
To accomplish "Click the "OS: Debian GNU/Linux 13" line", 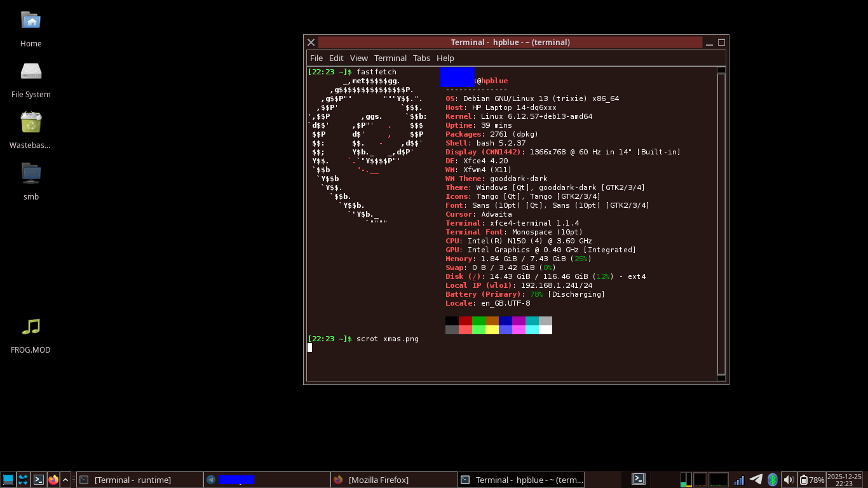I will click(x=532, y=98).
